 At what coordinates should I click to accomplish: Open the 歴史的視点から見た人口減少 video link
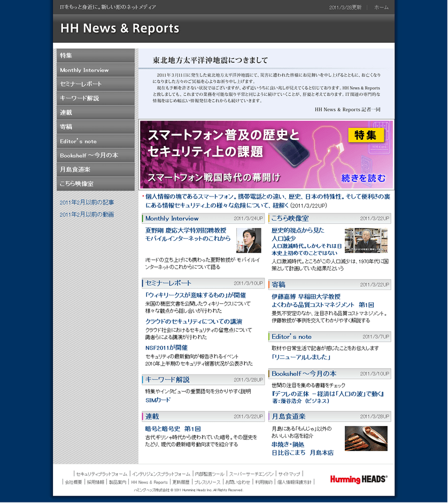(x=298, y=234)
